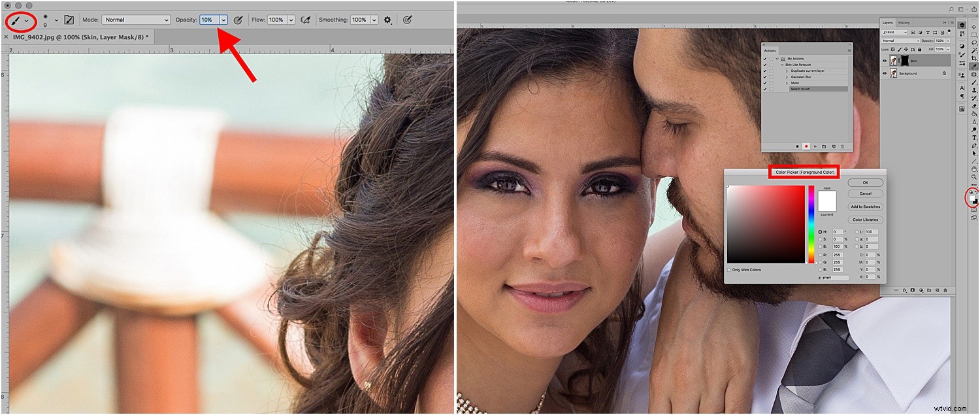Play the selected action step

[x=816, y=146]
